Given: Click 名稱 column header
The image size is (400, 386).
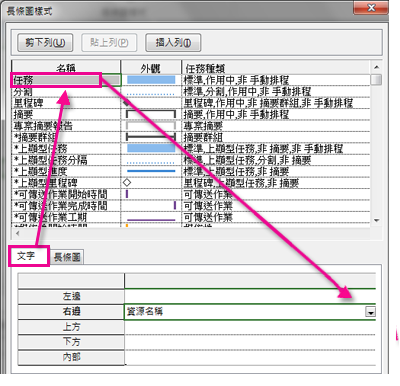Looking at the screenshot, I should (66, 68).
